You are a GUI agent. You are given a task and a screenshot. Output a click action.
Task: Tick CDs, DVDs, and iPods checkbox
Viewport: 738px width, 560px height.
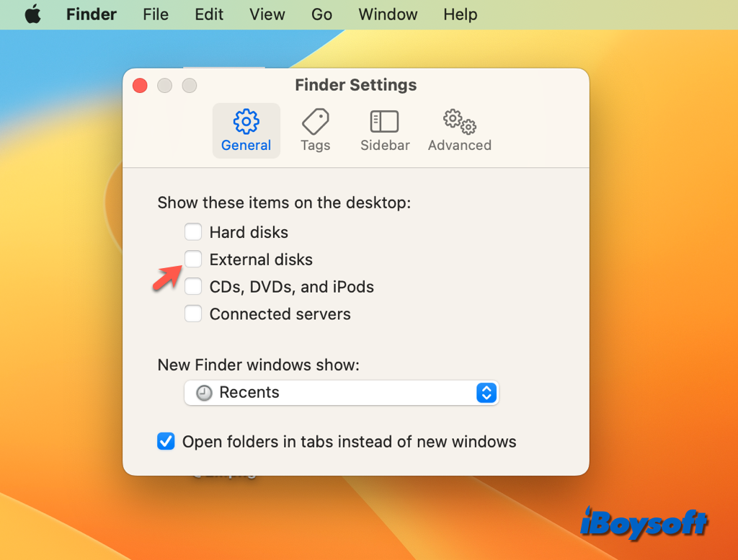pos(193,287)
